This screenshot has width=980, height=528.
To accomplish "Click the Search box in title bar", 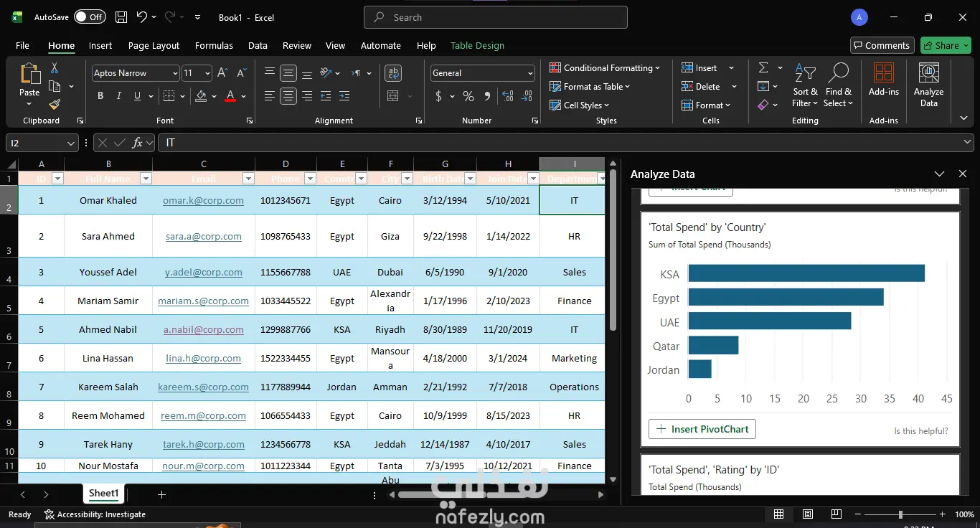I will [495, 17].
